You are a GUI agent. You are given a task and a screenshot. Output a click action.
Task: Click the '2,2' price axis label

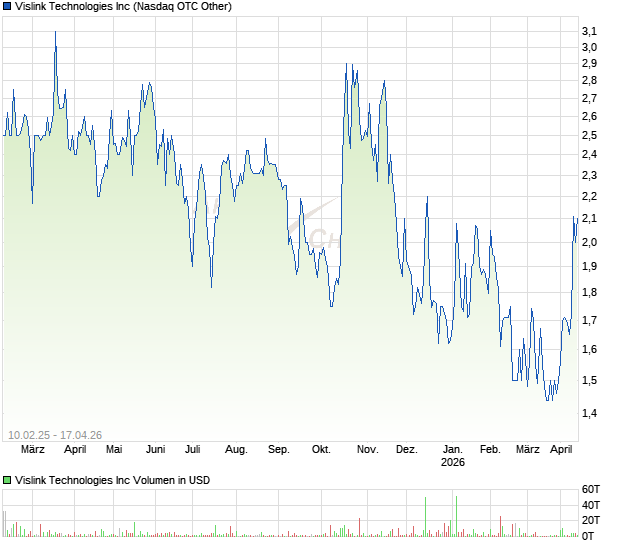click(x=589, y=196)
